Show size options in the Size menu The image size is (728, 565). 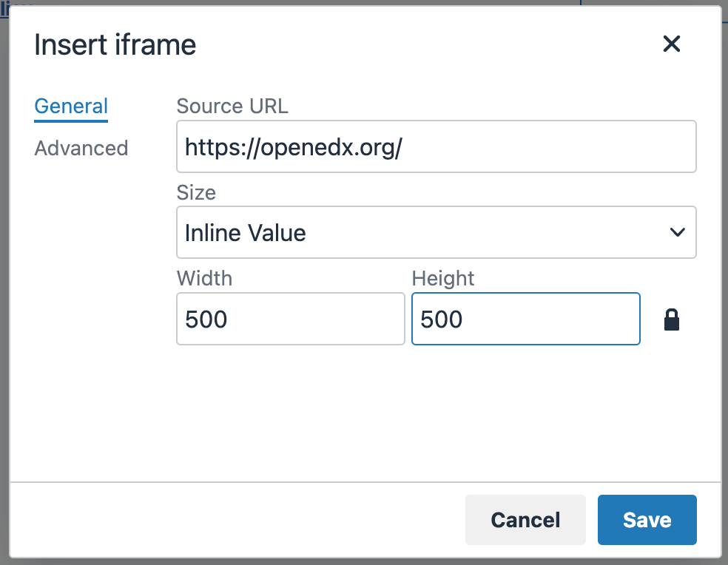click(436, 232)
